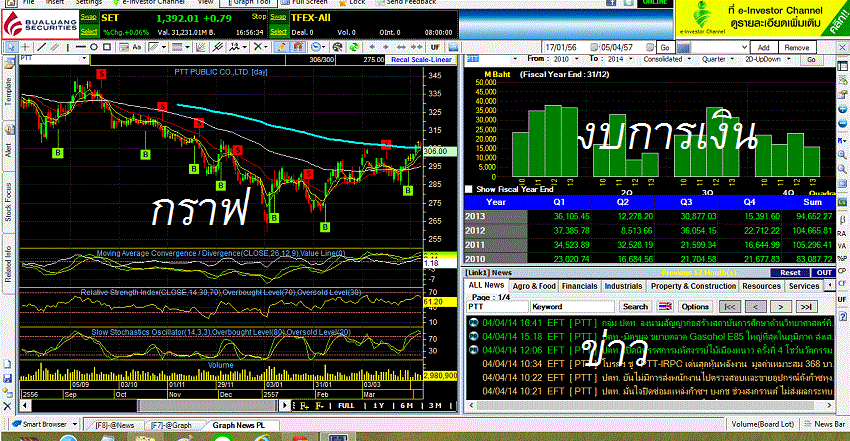850x441 pixels.
Task: Click the save disk icon on left sidebar
Action: click(8, 378)
